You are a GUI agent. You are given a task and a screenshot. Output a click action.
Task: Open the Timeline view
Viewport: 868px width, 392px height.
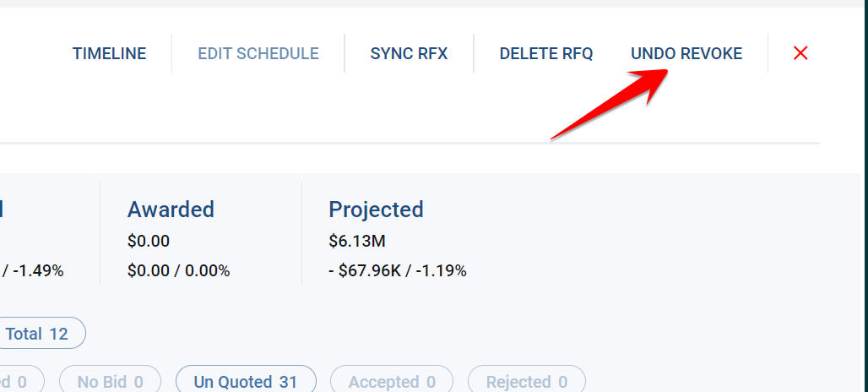(109, 54)
